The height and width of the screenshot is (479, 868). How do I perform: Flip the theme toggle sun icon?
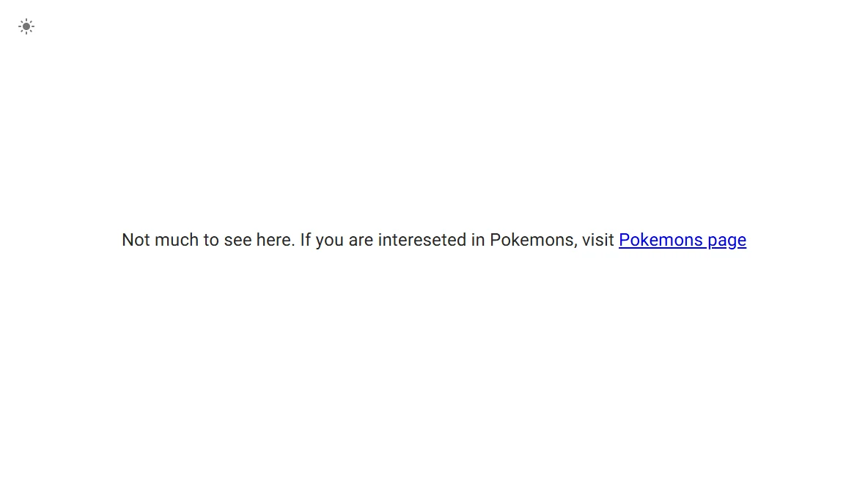pyautogui.click(x=26, y=26)
